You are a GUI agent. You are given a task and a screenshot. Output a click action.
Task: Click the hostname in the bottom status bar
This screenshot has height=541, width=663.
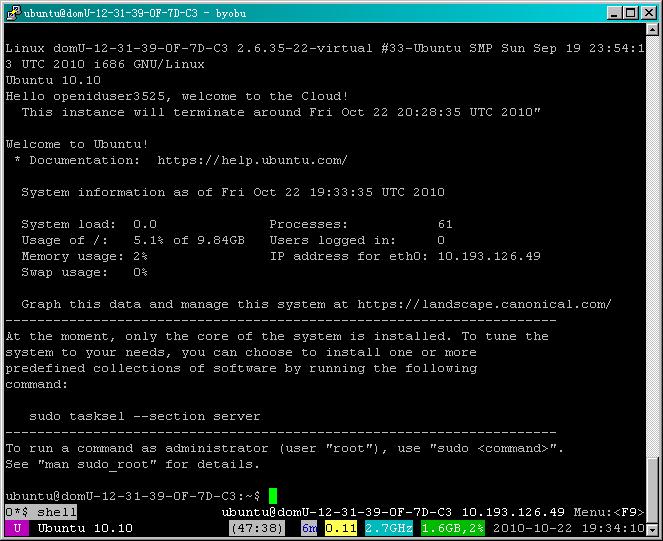click(x=337, y=512)
